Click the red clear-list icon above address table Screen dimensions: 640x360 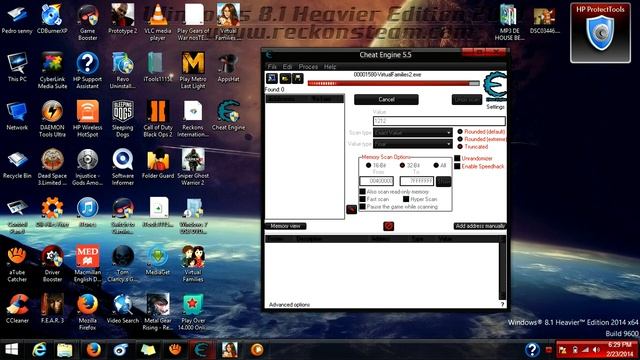[389, 226]
